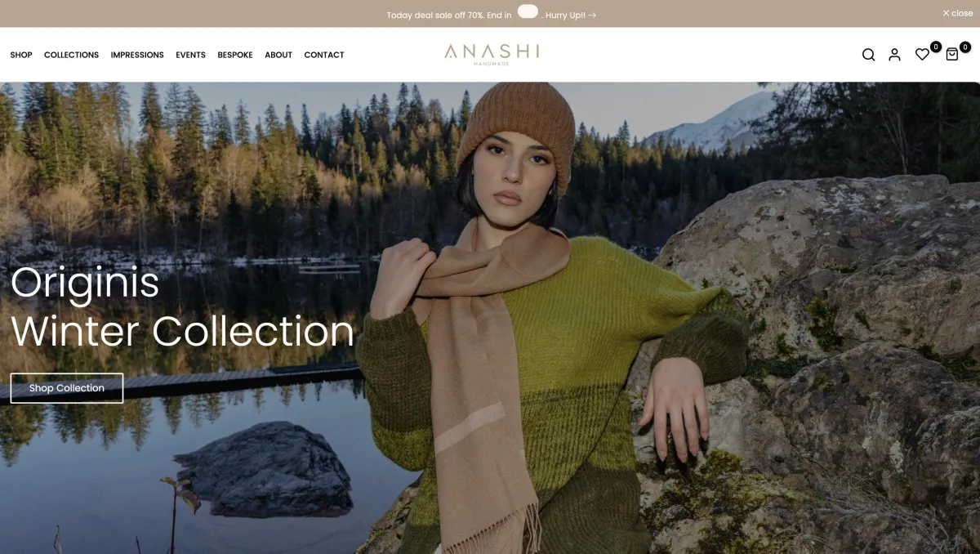The height and width of the screenshot is (554, 980).
Task: Click the Shop Collection button
Action: tap(67, 388)
